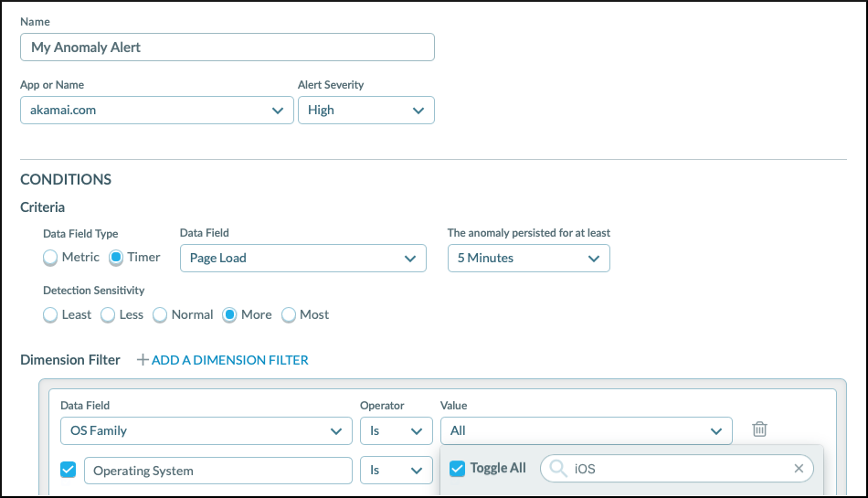The image size is (868, 498).
Task: Set detection sensitivity to Least
Action: (x=50, y=314)
